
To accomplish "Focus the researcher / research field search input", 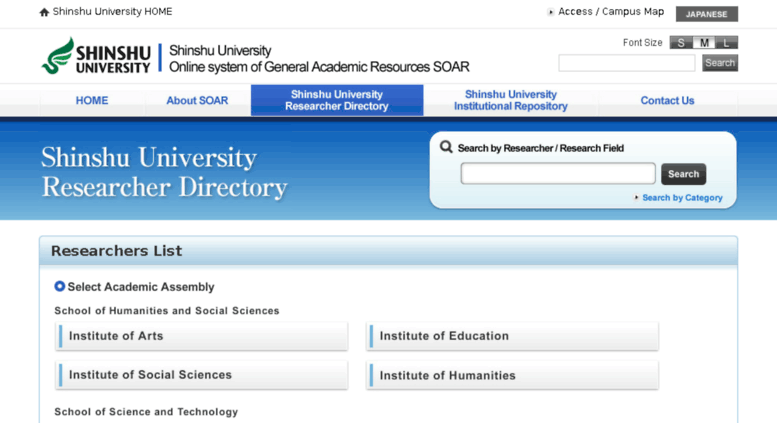I will [x=558, y=174].
